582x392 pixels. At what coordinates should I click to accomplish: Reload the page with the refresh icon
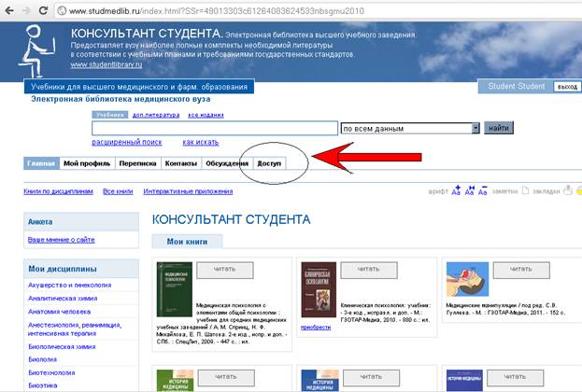pyautogui.click(x=43, y=10)
